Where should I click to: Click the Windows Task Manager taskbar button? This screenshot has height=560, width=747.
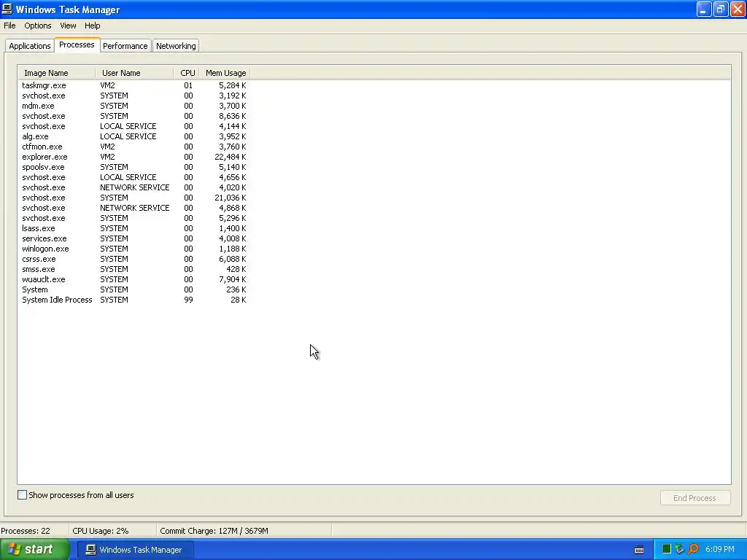[135, 550]
